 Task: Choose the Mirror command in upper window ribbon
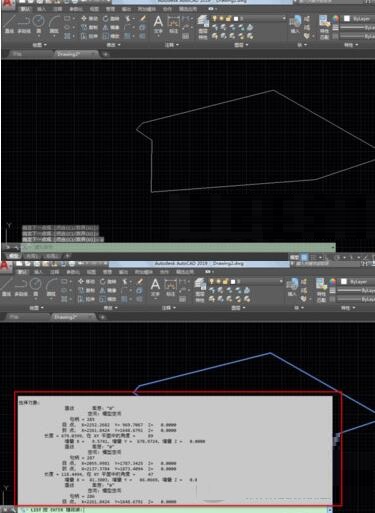pyautogui.click(x=111, y=27)
